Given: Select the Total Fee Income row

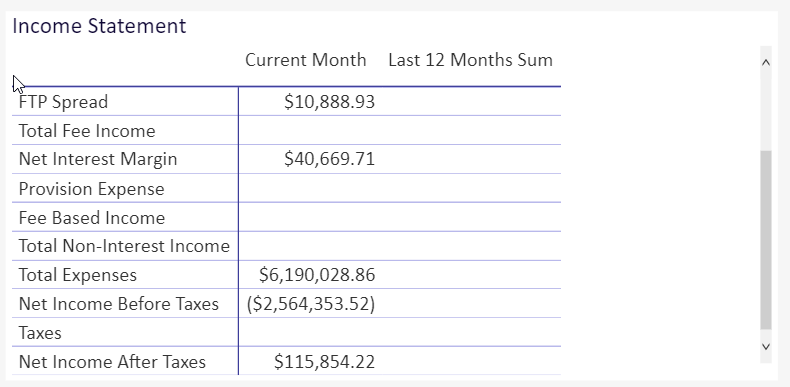Looking at the screenshot, I should click(x=286, y=131).
